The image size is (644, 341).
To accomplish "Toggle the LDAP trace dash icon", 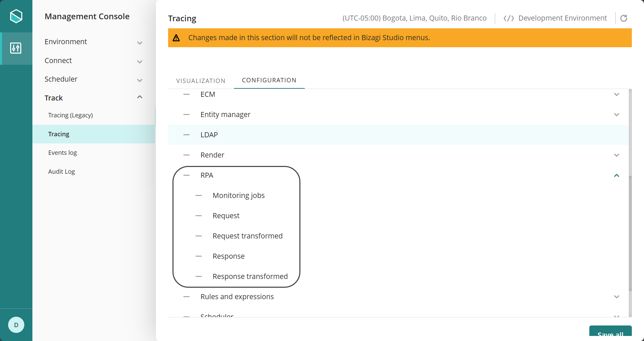I will pos(186,135).
